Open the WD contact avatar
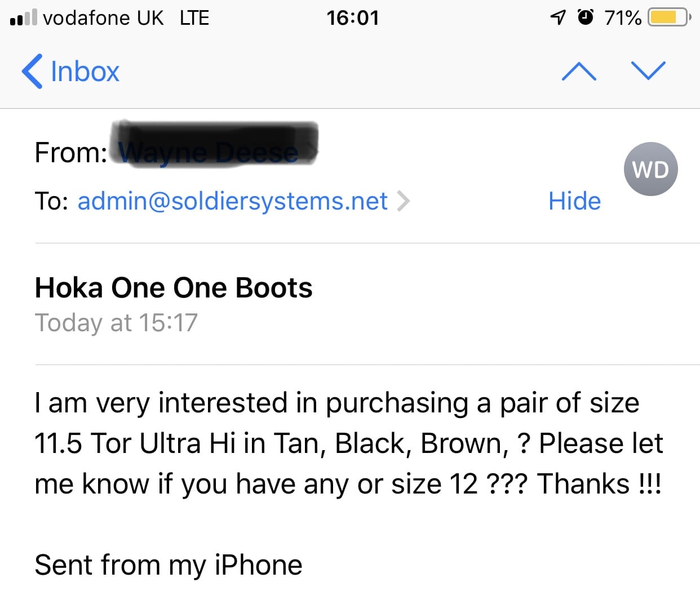The image size is (700, 600). (650, 169)
